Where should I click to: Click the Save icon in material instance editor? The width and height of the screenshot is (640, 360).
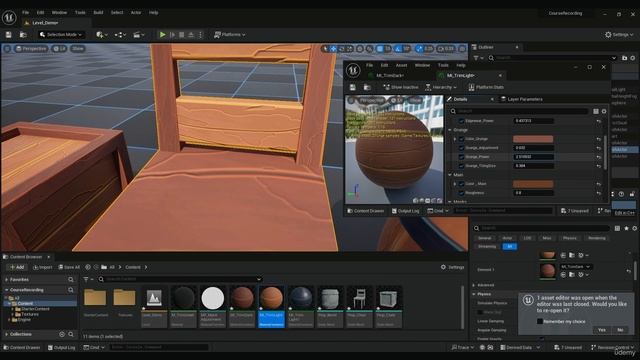pyautogui.click(x=353, y=87)
